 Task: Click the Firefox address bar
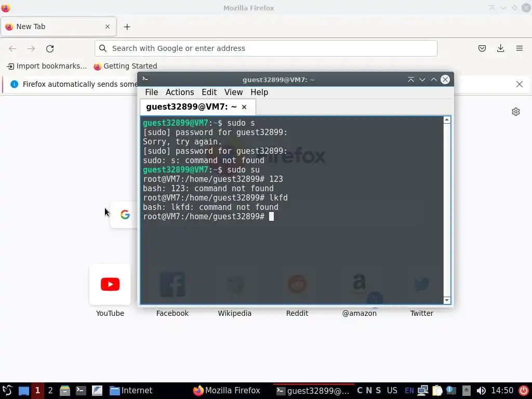pyautogui.click(x=265, y=48)
